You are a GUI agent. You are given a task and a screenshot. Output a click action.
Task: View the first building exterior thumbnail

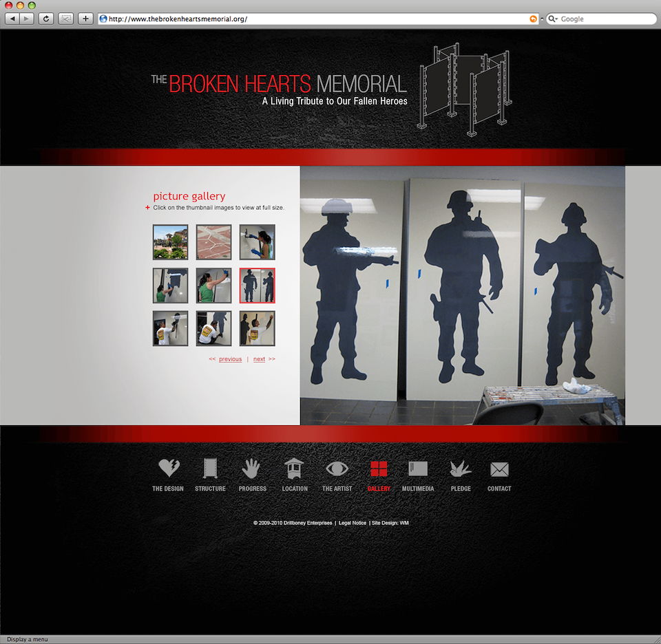tap(170, 242)
